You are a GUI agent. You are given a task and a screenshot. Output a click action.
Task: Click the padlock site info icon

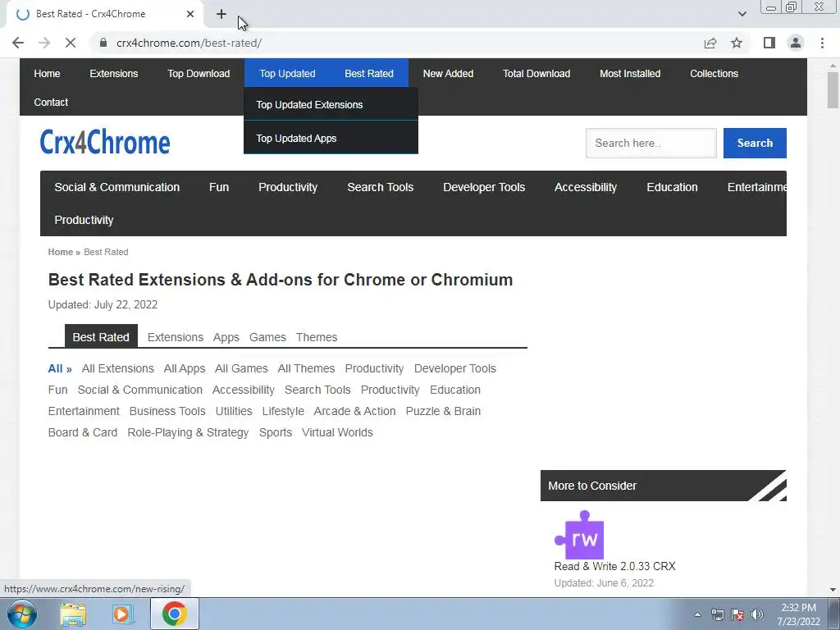coord(103,43)
